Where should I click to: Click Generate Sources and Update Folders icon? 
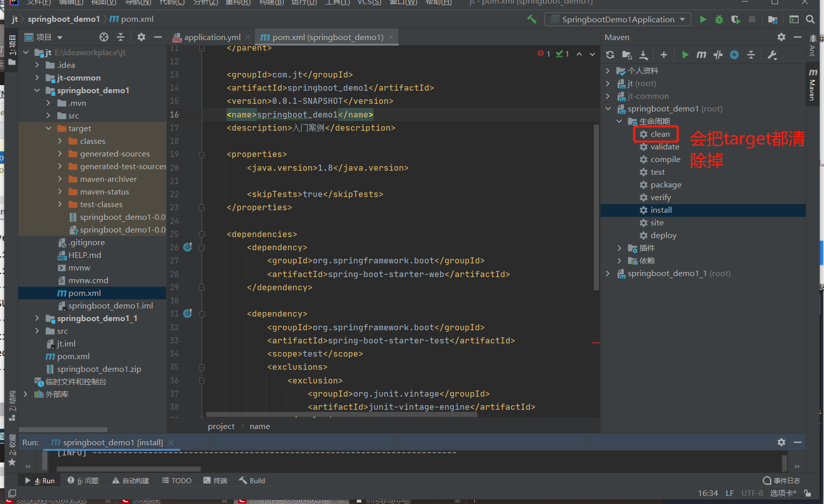pyautogui.click(x=627, y=55)
